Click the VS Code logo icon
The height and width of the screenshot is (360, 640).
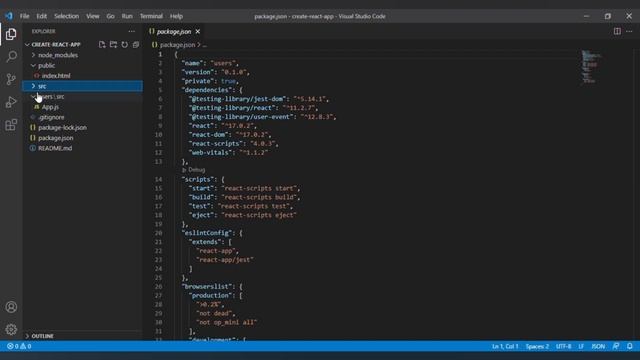point(9,16)
